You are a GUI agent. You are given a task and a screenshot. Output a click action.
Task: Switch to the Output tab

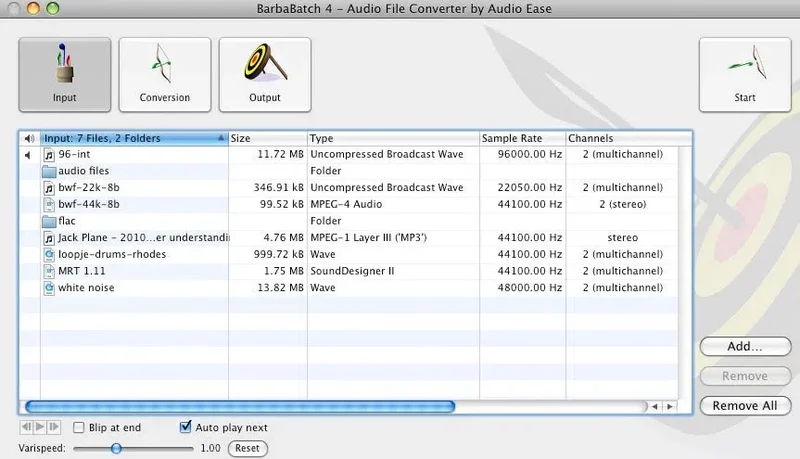pos(265,74)
